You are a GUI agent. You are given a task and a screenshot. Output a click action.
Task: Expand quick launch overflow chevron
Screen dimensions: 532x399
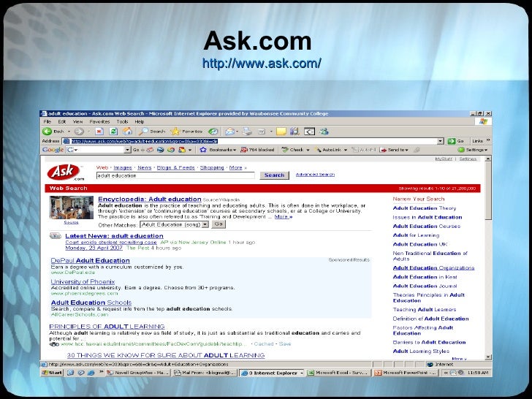pos(101,372)
